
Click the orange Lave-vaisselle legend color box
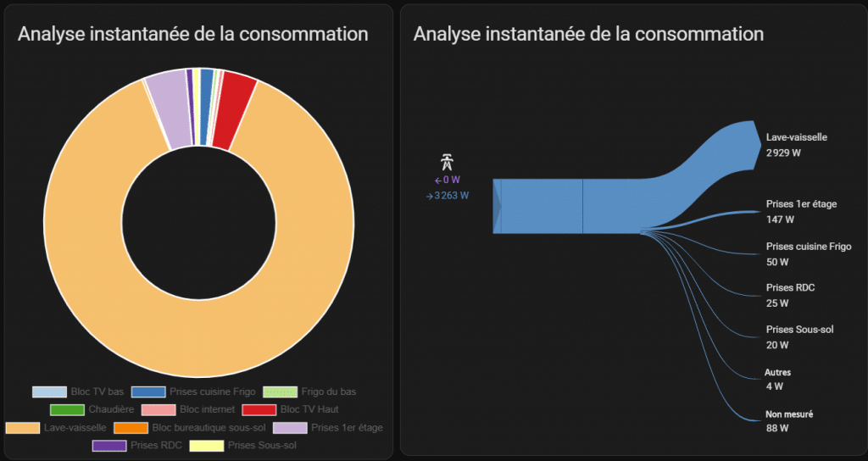[x=22, y=428]
